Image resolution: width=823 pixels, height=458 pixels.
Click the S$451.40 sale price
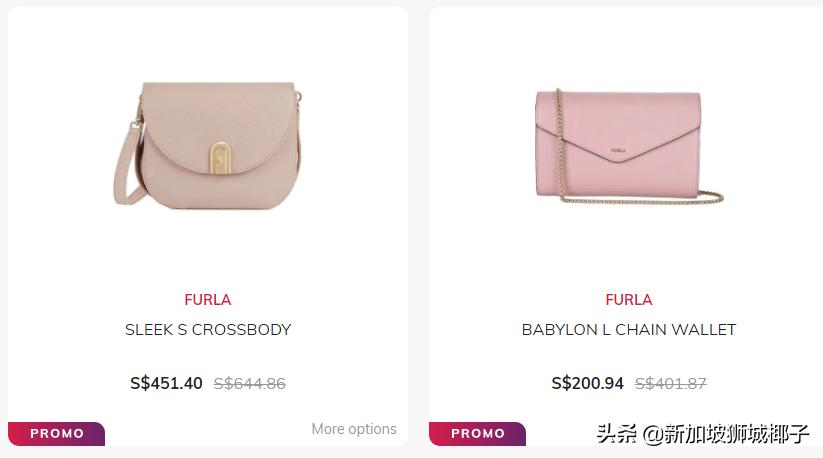(166, 383)
